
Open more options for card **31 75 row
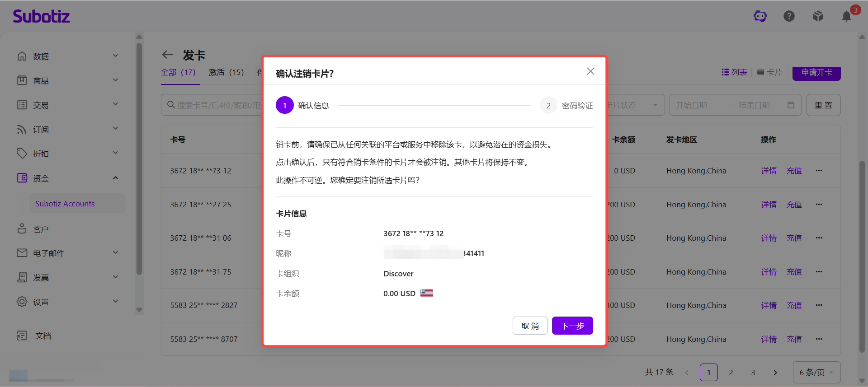coord(819,272)
